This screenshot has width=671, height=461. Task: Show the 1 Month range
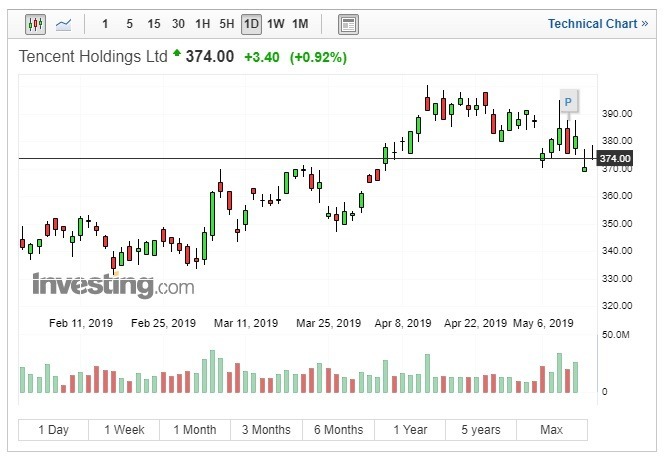pyautogui.click(x=195, y=430)
